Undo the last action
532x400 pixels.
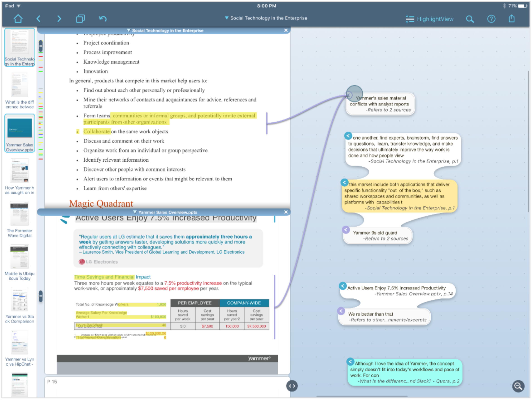(103, 19)
